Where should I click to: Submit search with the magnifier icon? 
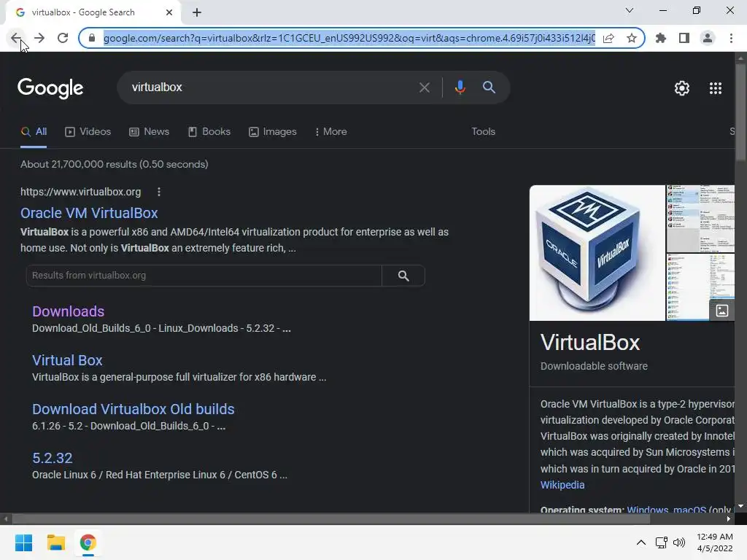tap(489, 87)
